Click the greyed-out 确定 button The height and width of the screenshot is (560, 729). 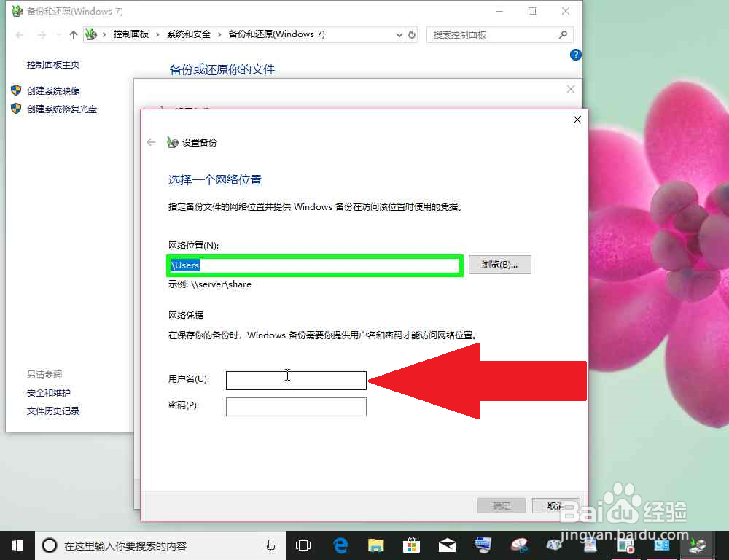point(502,505)
